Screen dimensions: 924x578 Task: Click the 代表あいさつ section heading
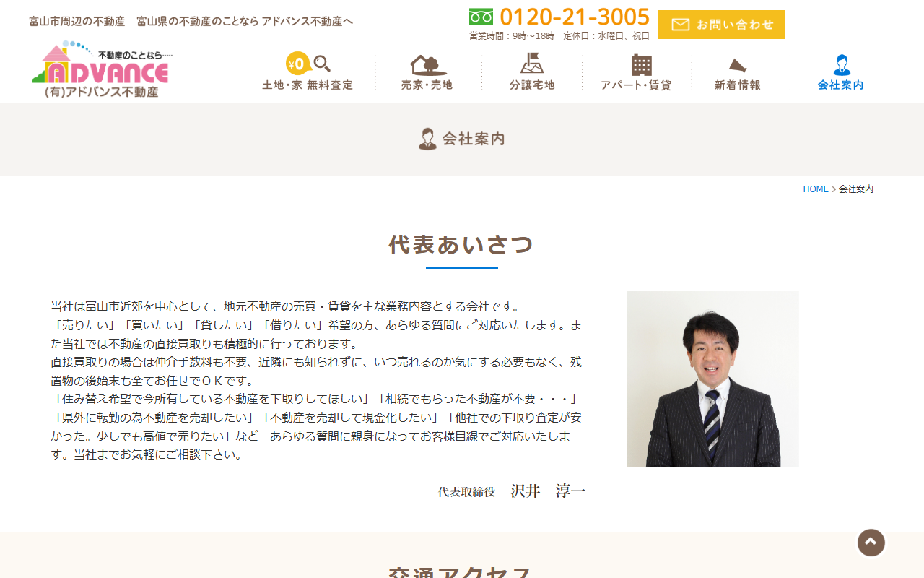[461, 245]
